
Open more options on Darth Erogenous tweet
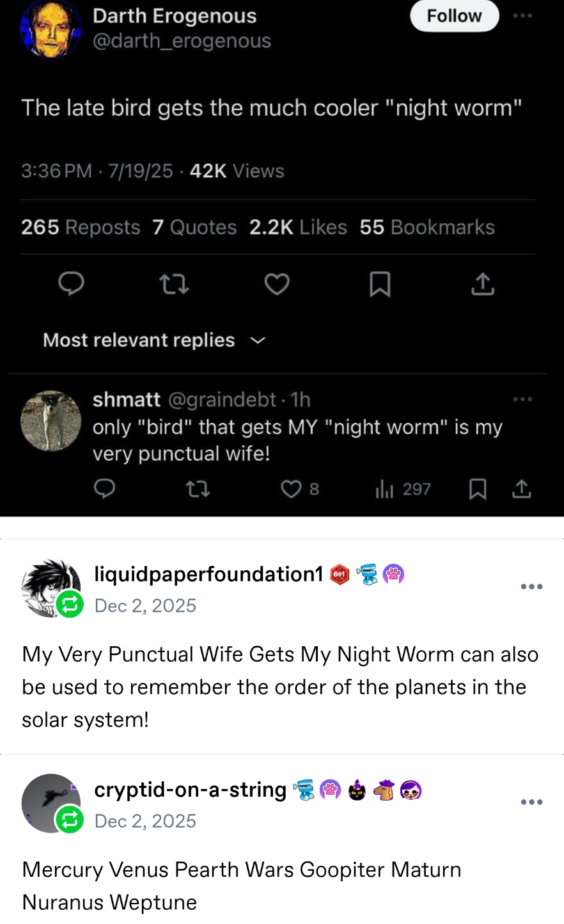(x=522, y=15)
